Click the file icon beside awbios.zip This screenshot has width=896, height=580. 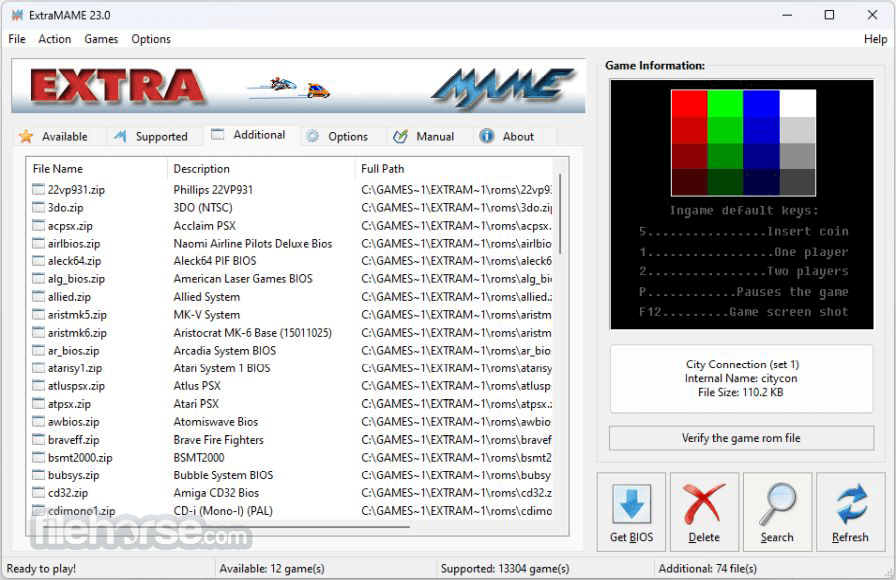tap(38, 421)
